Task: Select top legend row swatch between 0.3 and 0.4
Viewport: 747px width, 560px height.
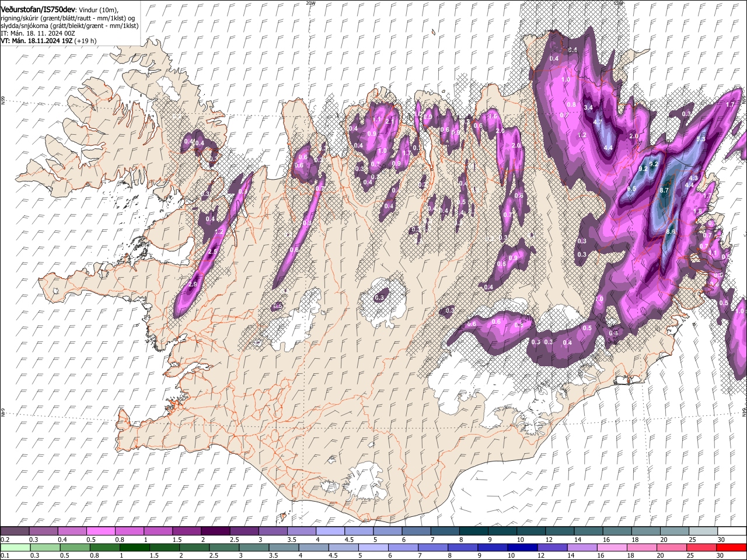Action: [43, 531]
